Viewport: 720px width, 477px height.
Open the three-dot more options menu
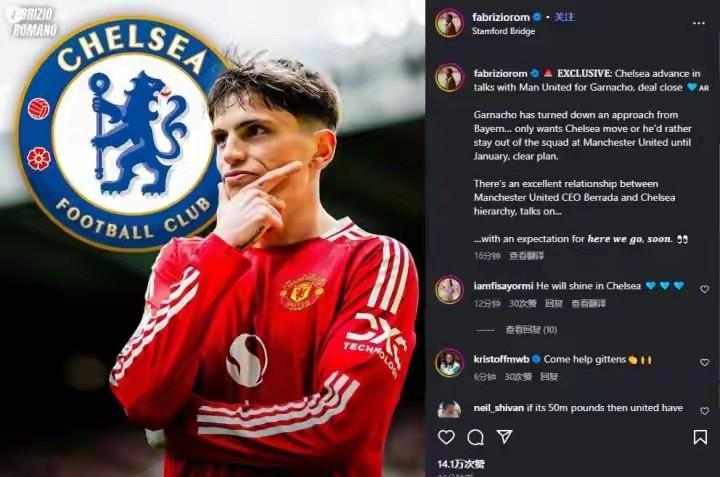coord(700,24)
